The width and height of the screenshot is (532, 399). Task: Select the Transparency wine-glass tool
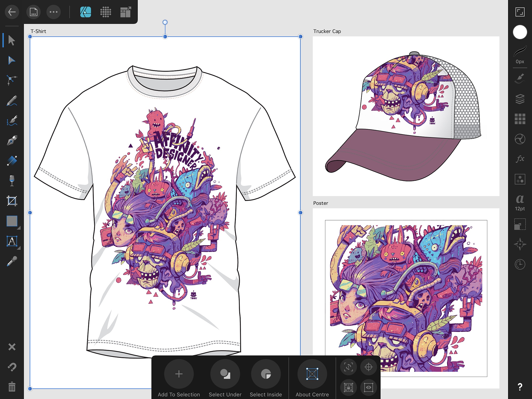coord(11,181)
